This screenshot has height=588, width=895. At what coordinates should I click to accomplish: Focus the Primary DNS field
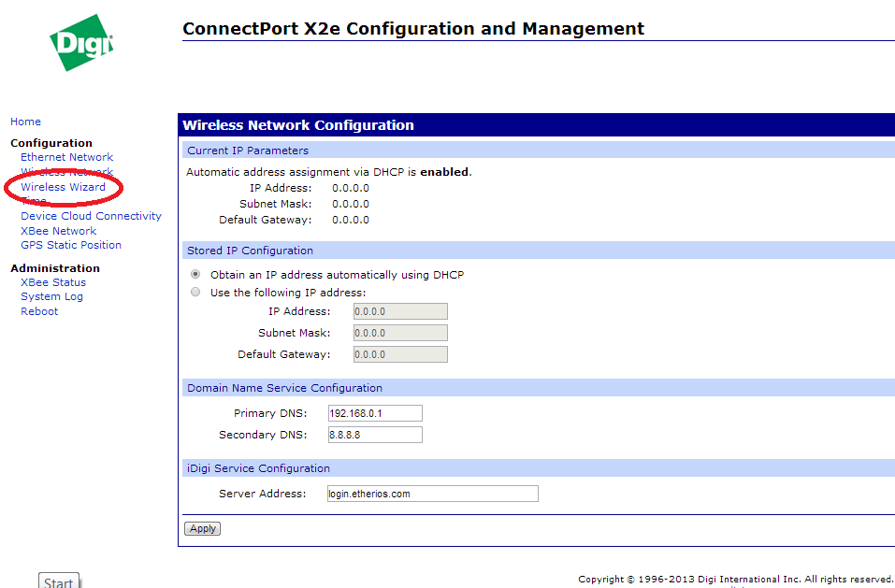374,413
